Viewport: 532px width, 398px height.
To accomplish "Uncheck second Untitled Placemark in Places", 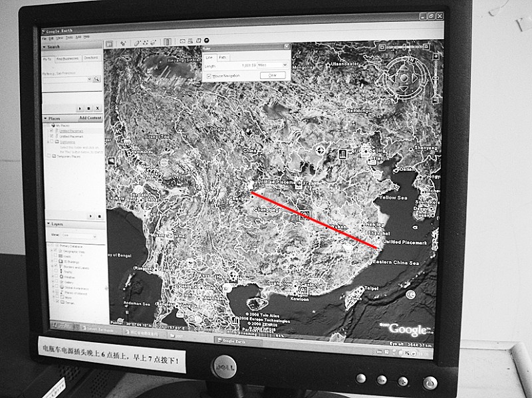I will 52,136.
